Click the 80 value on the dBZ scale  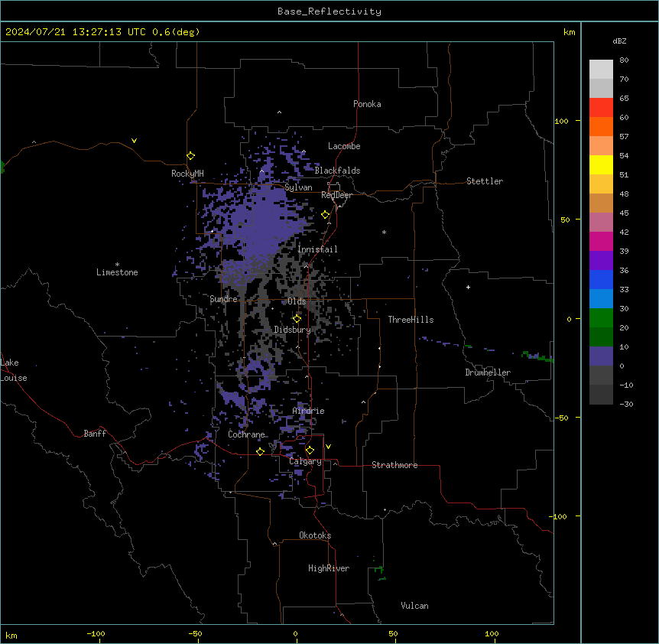point(624,60)
